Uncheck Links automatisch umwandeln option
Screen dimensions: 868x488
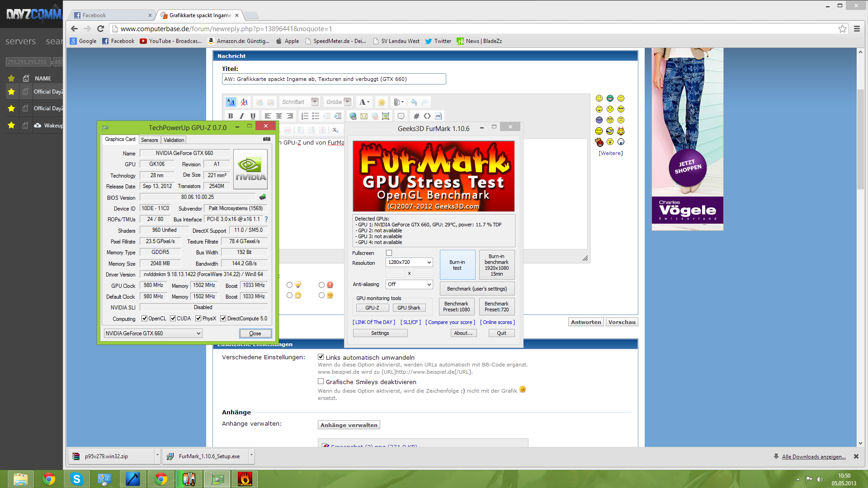click(x=321, y=357)
